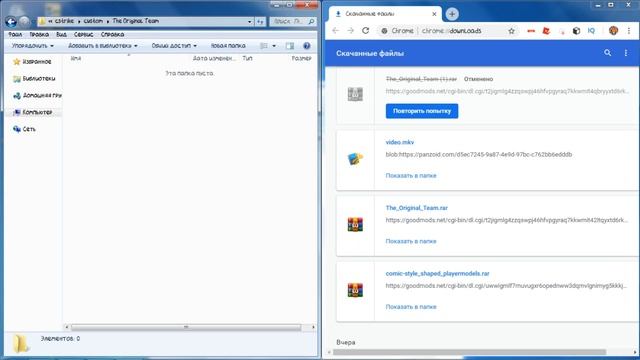
Task: Bookmark this page with the star
Action: (x=511, y=31)
